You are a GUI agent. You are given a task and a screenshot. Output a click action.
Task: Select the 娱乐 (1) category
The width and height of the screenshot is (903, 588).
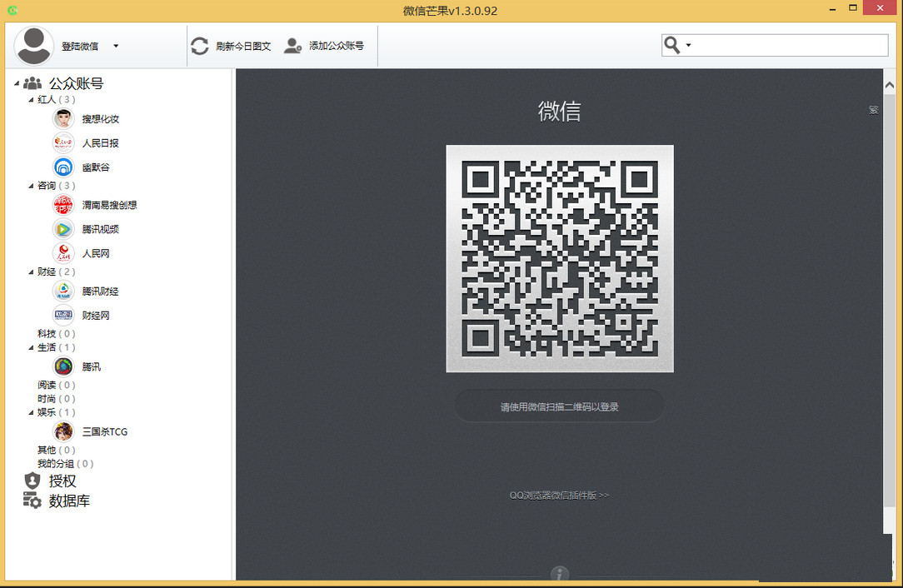(57, 412)
